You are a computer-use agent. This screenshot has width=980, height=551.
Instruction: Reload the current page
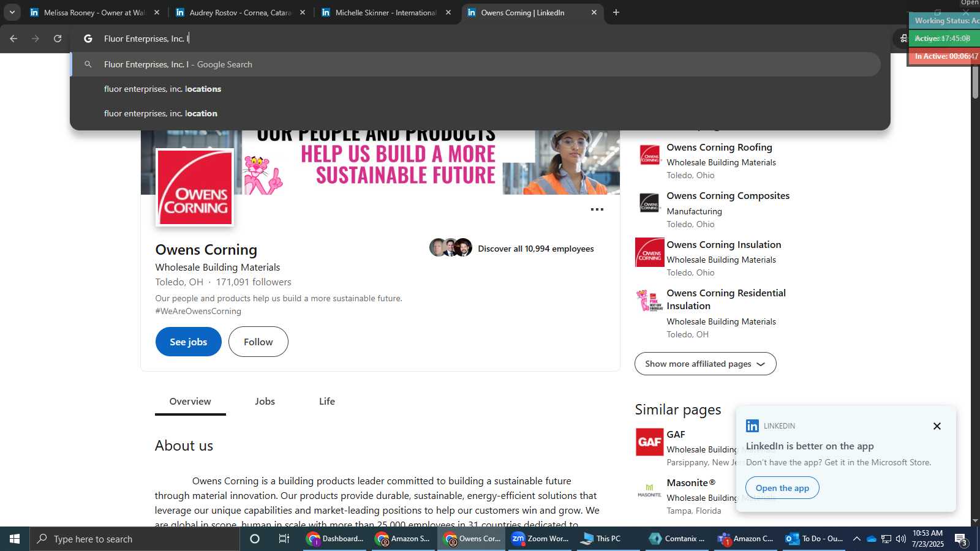coord(58,39)
